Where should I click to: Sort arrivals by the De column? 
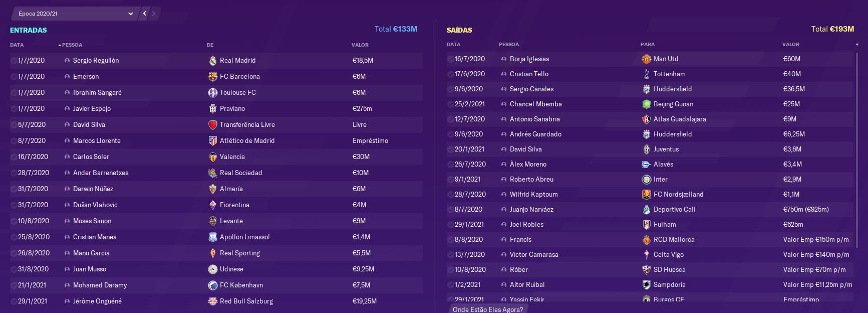point(210,45)
